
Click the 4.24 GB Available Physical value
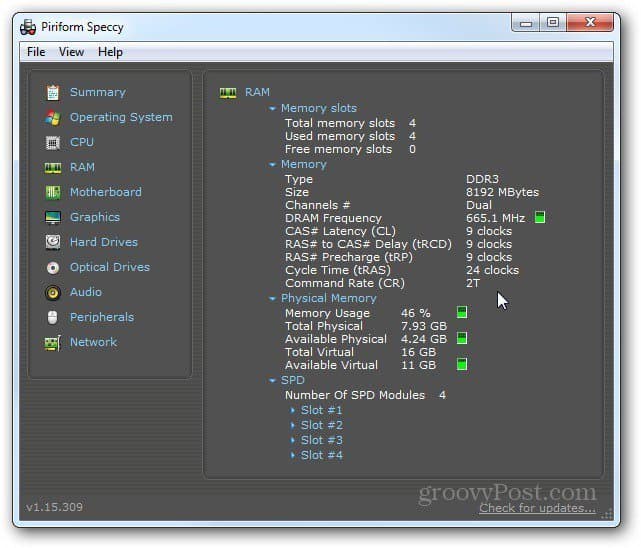point(424,339)
